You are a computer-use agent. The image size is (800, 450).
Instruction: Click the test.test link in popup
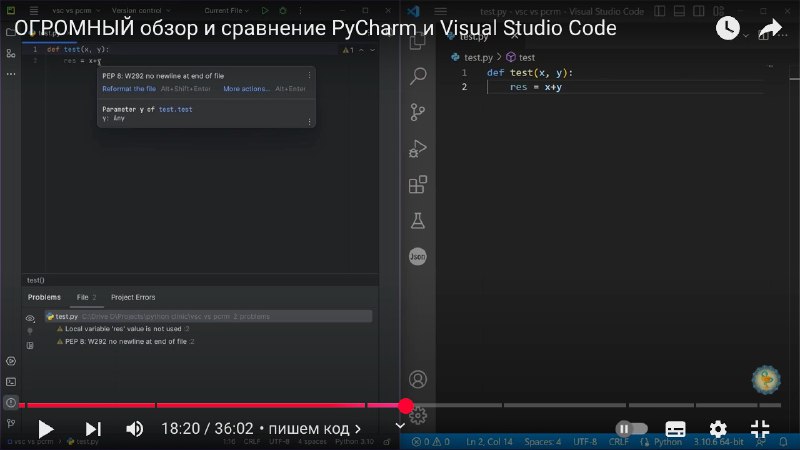tap(176, 109)
